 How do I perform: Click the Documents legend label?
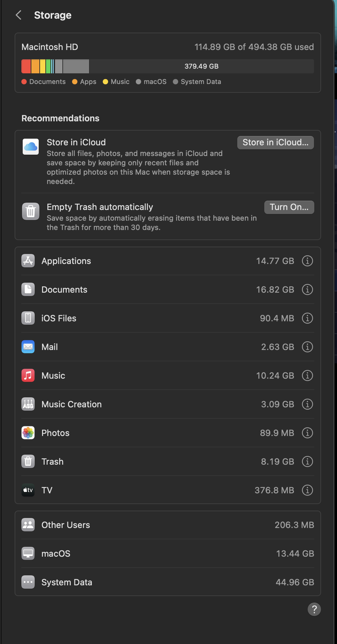click(x=47, y=82)
